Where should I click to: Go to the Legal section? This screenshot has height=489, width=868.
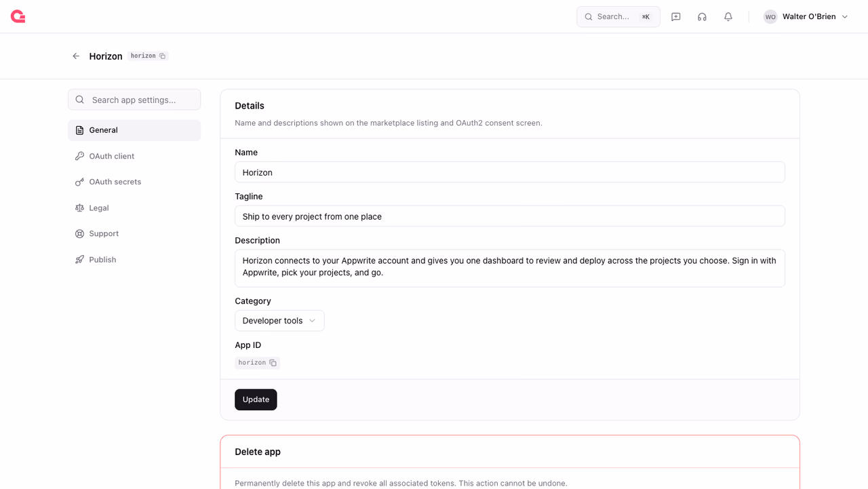tap(134, 208)
